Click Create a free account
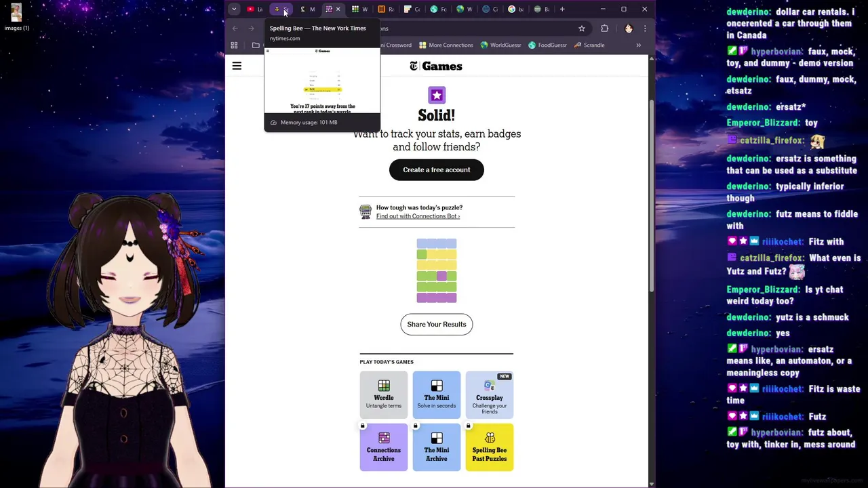The image size is (868, 488). pyautogui.click(x=437, y=170)
